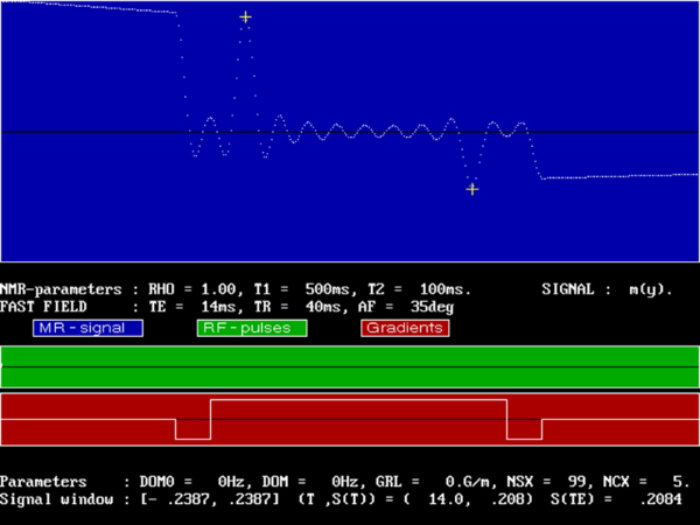Click the green RF-pulses timeline strip
Image resolution: width=700 pixels, height=525 pixels.
[350, 367]
